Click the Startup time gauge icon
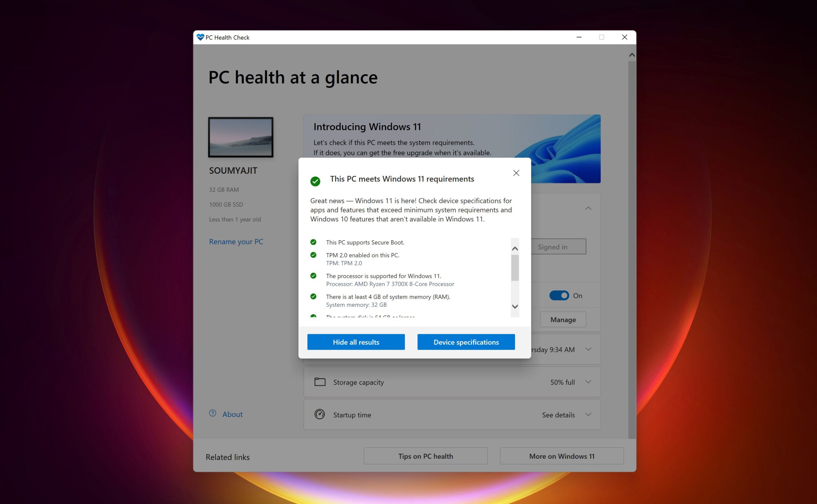Viewport: 817px width, 504px height. (319, 414)
